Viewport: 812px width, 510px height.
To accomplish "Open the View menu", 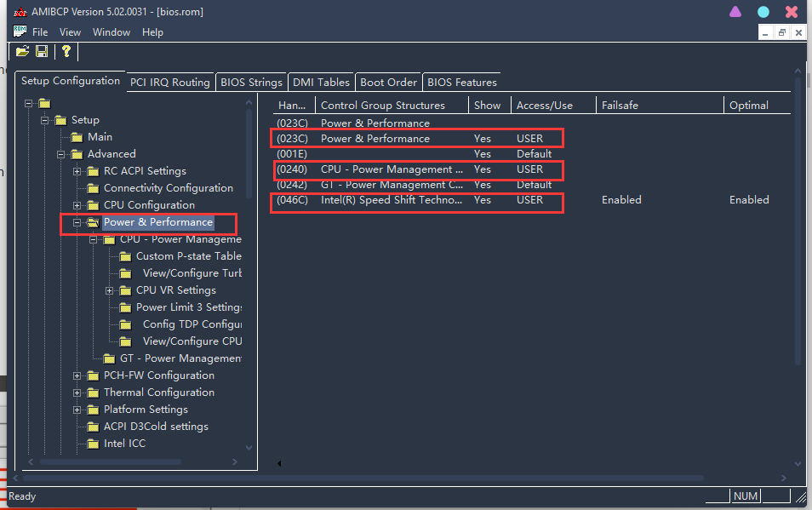I will coord(70,32).
